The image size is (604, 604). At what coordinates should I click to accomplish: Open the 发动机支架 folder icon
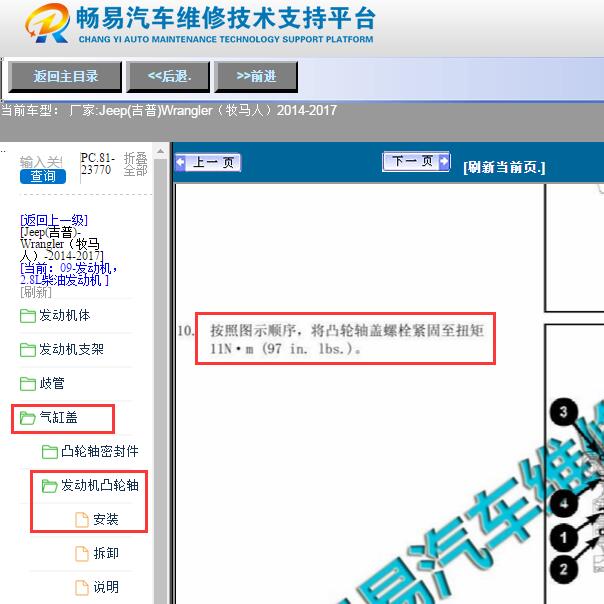point(28,350)
